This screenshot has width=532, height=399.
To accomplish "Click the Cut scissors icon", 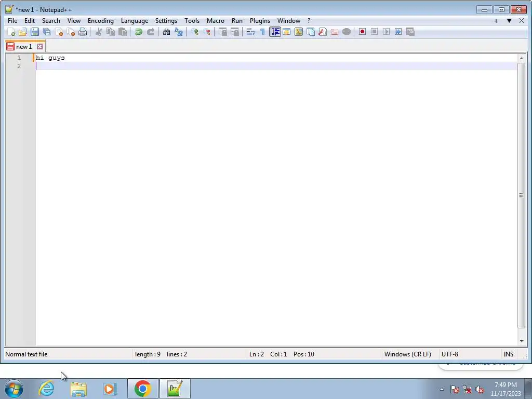I will point(98,32).
